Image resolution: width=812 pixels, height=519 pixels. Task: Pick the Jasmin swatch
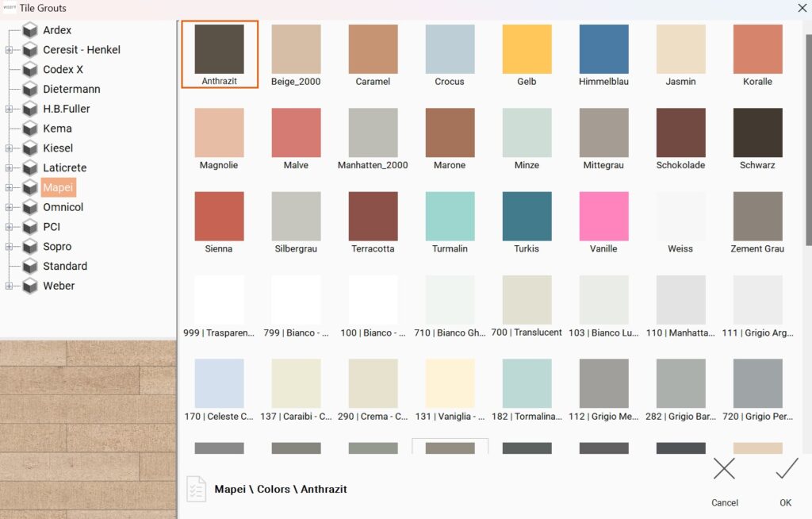680,49
